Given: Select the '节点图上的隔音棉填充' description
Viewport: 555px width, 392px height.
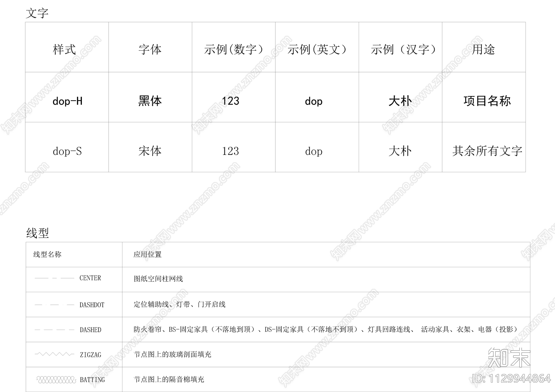Looking at the screenshot, I should tap(169, 379).
